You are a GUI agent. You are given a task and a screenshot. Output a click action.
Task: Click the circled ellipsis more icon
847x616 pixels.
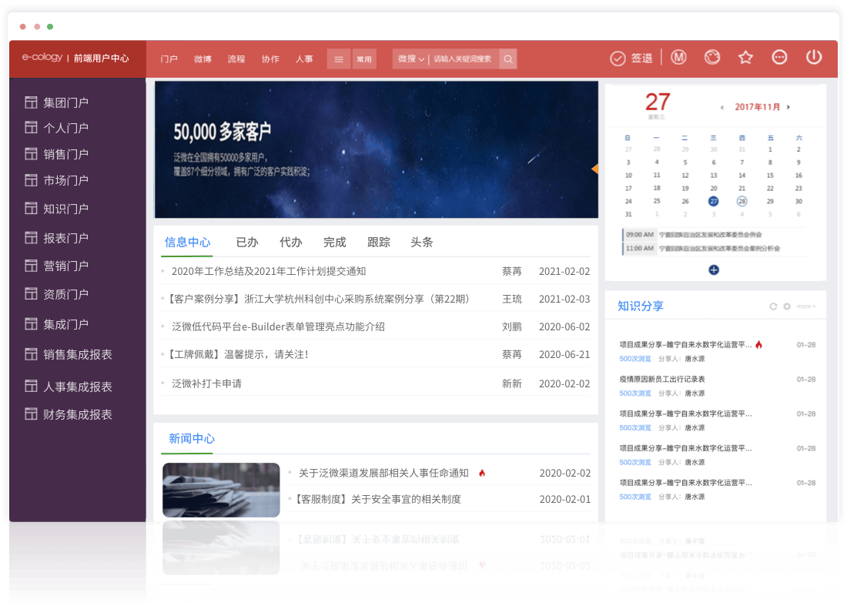(x=779, y=58)
